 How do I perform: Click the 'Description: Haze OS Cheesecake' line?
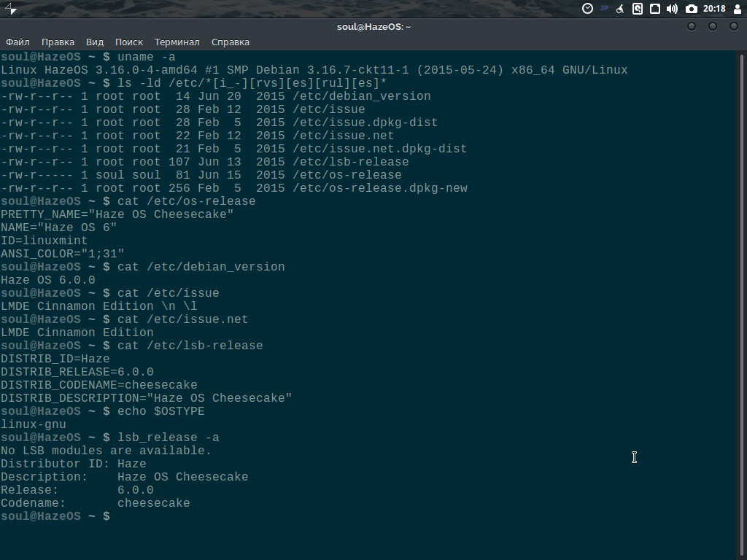click(124, 477)
